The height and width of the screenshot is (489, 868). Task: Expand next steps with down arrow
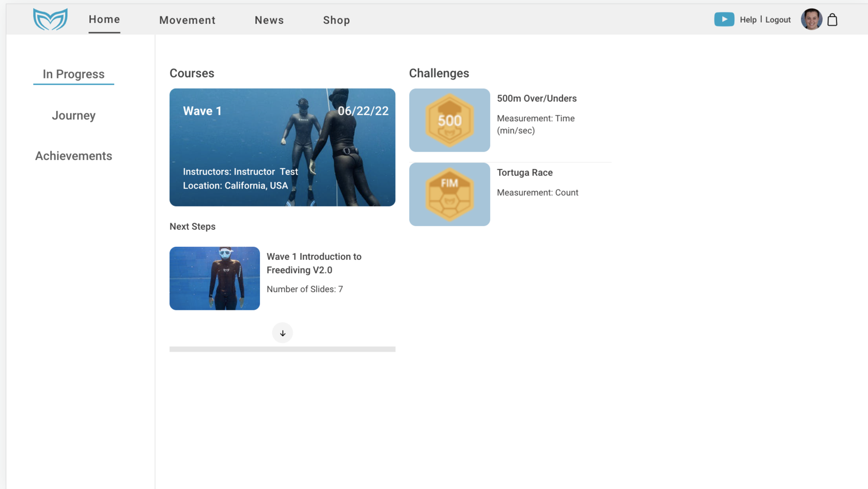(282, 333)
